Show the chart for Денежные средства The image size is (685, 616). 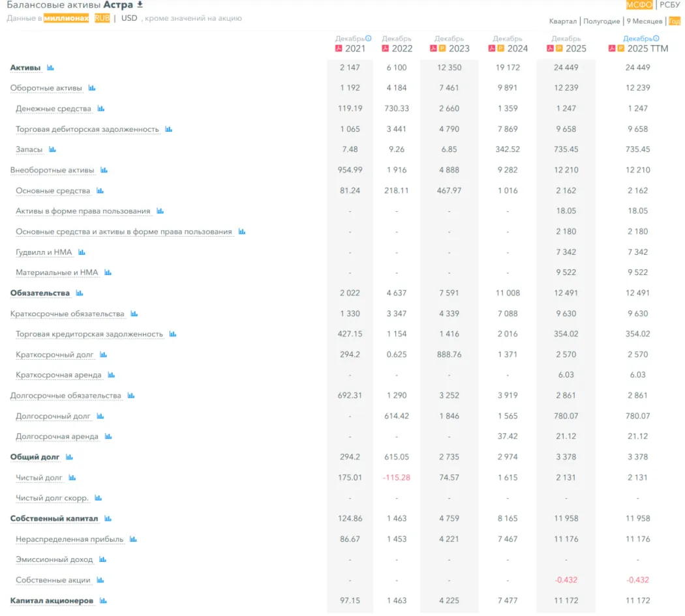point(101,109)
